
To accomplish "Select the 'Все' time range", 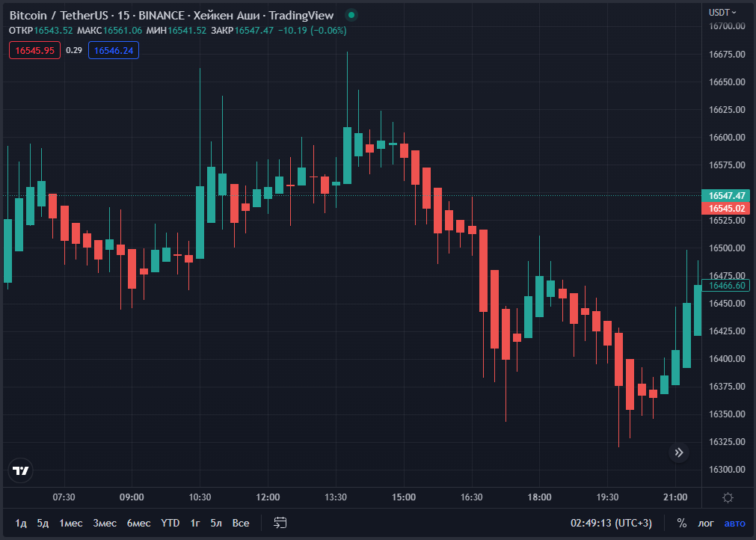I will 241,523.
